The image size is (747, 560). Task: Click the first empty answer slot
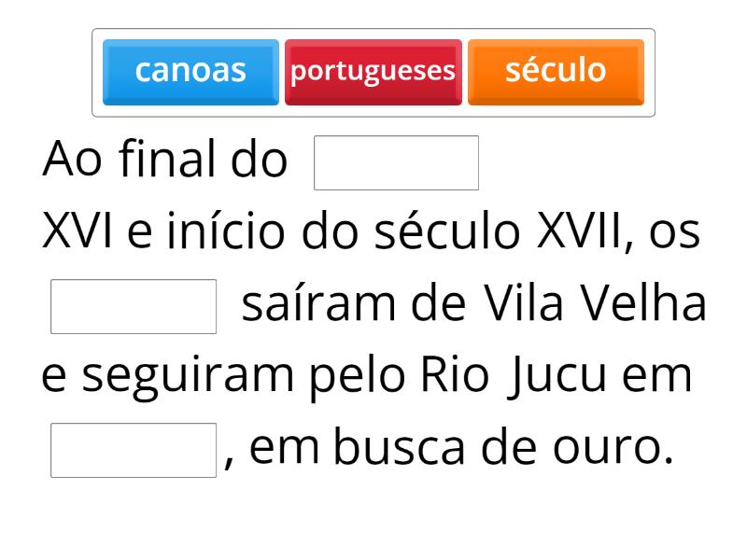(396, 162)
